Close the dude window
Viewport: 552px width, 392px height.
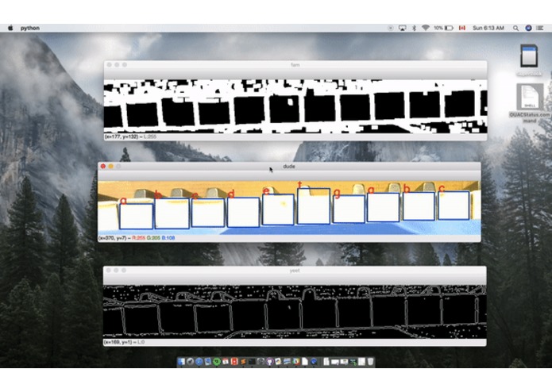coord(102,167)
